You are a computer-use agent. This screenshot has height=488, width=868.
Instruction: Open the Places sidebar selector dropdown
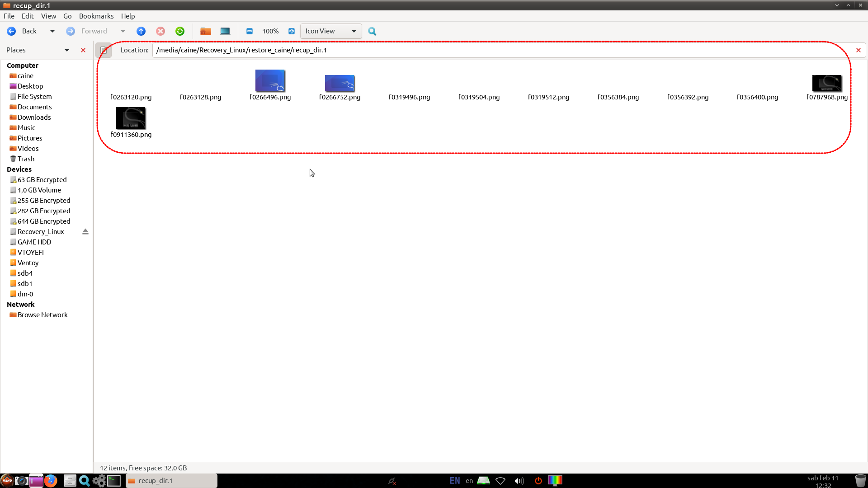[x=67, y=50]
